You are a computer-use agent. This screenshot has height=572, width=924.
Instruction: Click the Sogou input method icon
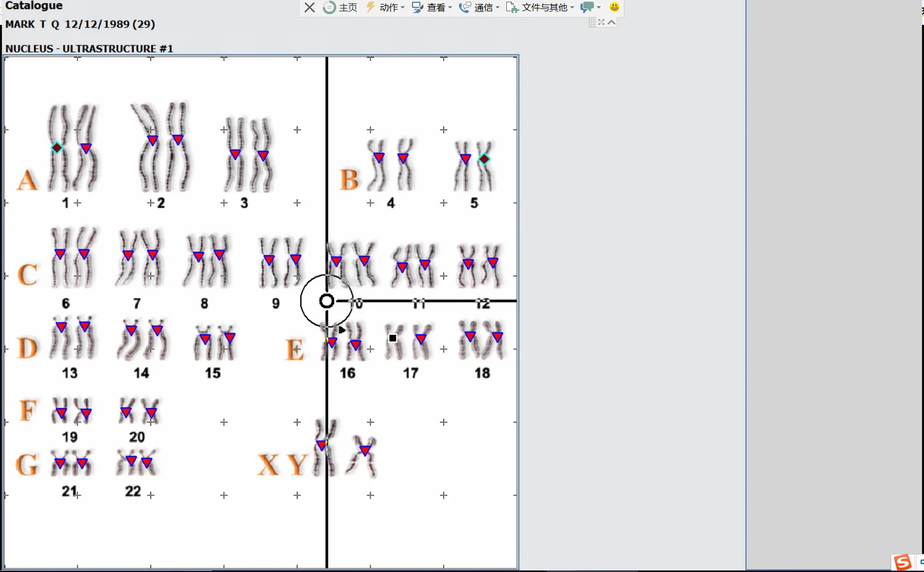click(903, 562)
